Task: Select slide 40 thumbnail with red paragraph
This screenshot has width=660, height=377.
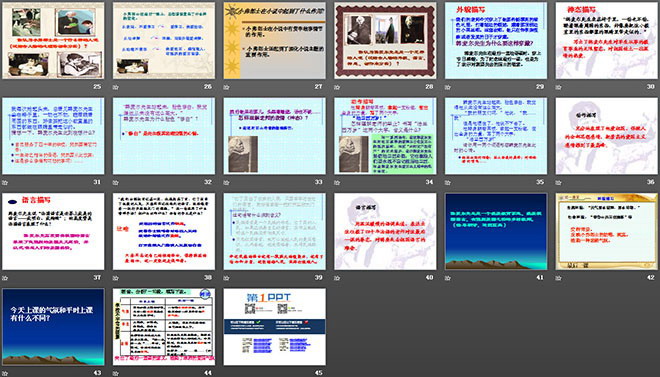Action: click(385, 231)
